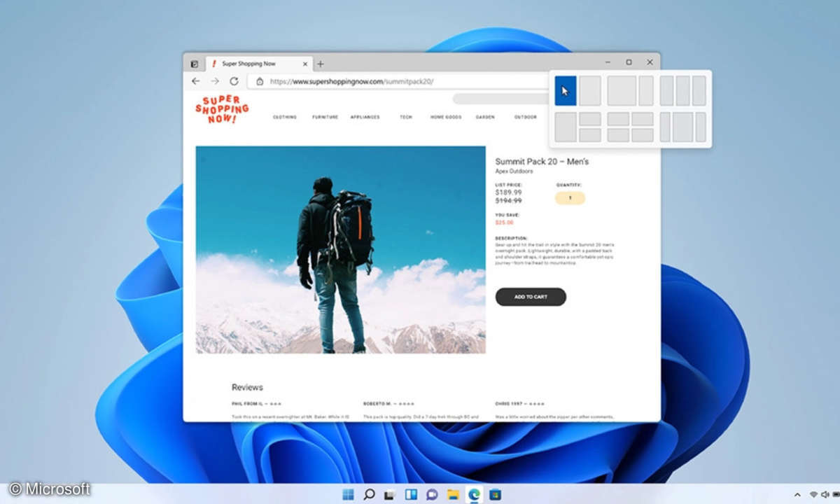Go back to the previous page
Screen dimensions: 840x504
(196, 81)
